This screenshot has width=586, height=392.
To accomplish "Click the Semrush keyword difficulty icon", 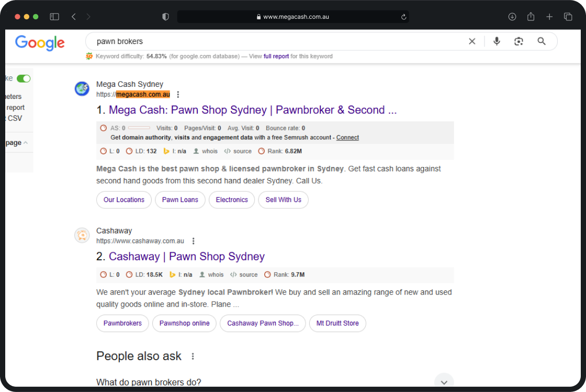I will (x=89, y=56).
